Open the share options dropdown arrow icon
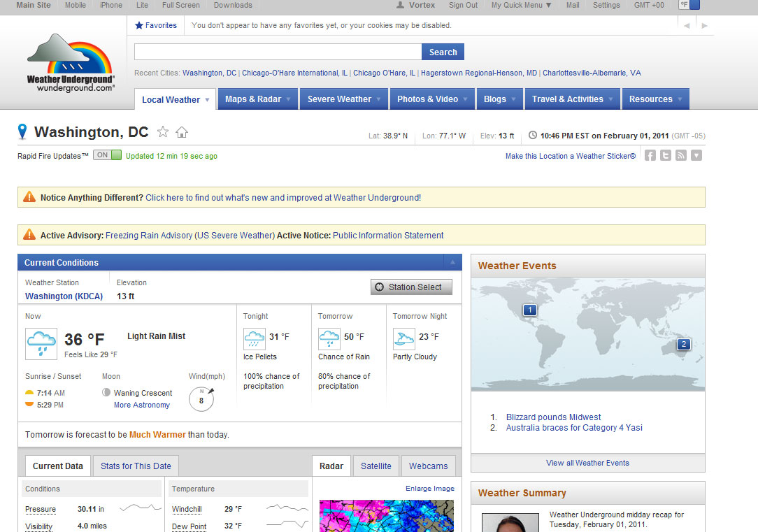The image size is (758, 532). point(696,155)
